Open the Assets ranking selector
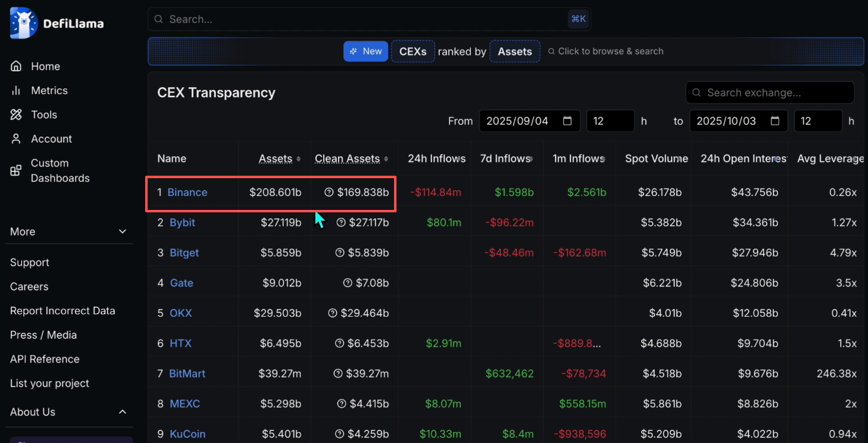Image resolution: width=868 pixels, height=443 pixels. point(515,52)
